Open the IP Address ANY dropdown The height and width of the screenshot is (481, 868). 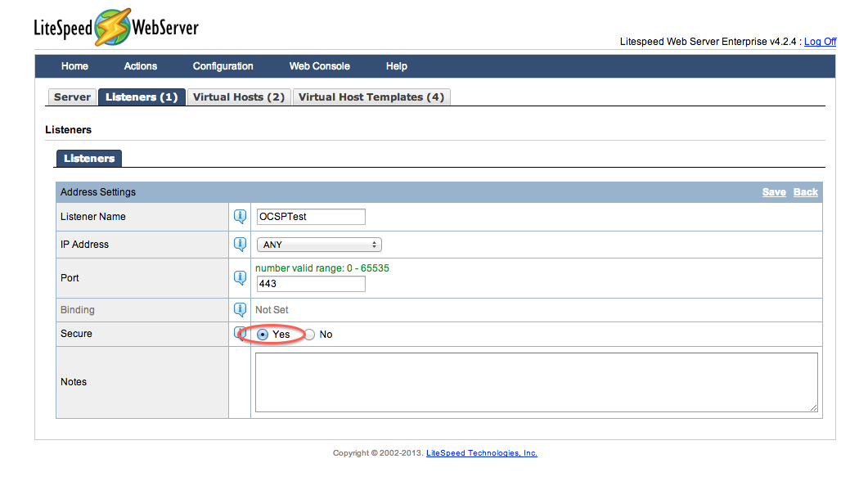(319, 245)
